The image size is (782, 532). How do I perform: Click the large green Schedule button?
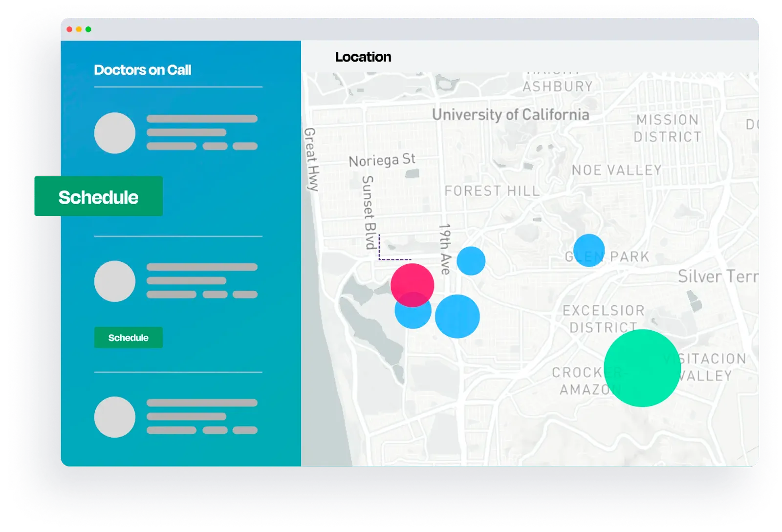(x=98, y=196)
